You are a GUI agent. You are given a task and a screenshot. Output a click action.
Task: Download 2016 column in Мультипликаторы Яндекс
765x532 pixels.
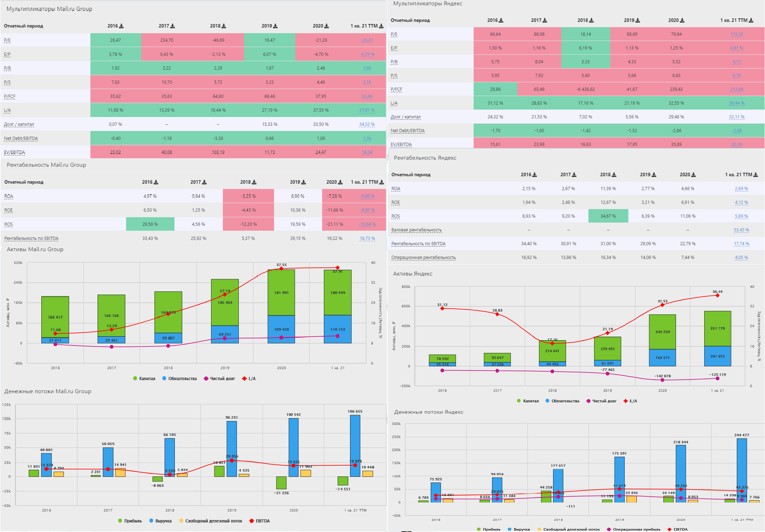tap(501, 20)
